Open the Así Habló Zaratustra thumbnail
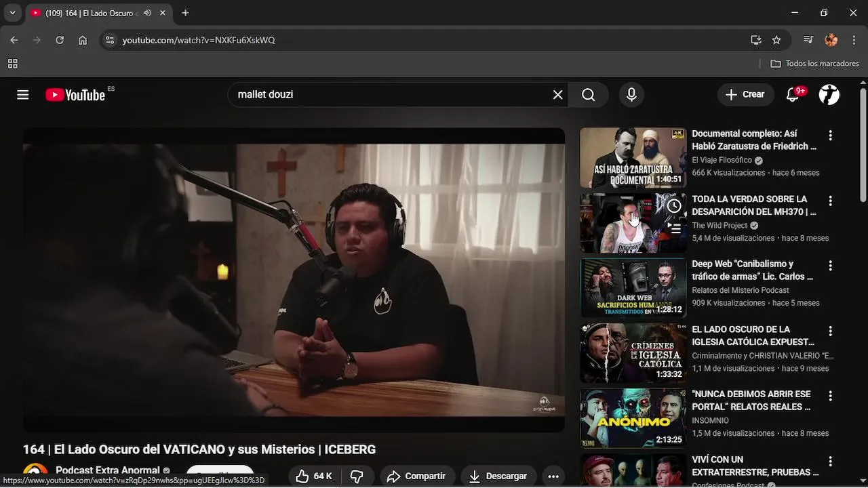868x488 pixels. point(633,158)
